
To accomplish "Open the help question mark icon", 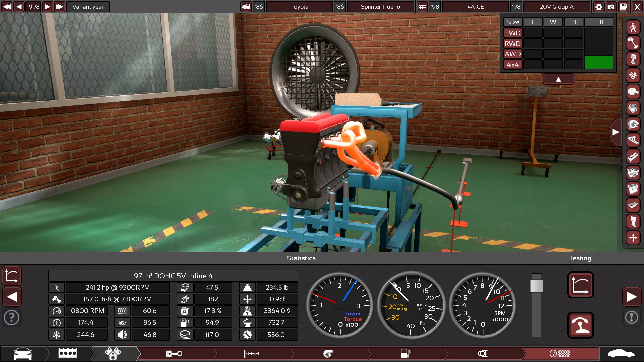I will point(12,317).
